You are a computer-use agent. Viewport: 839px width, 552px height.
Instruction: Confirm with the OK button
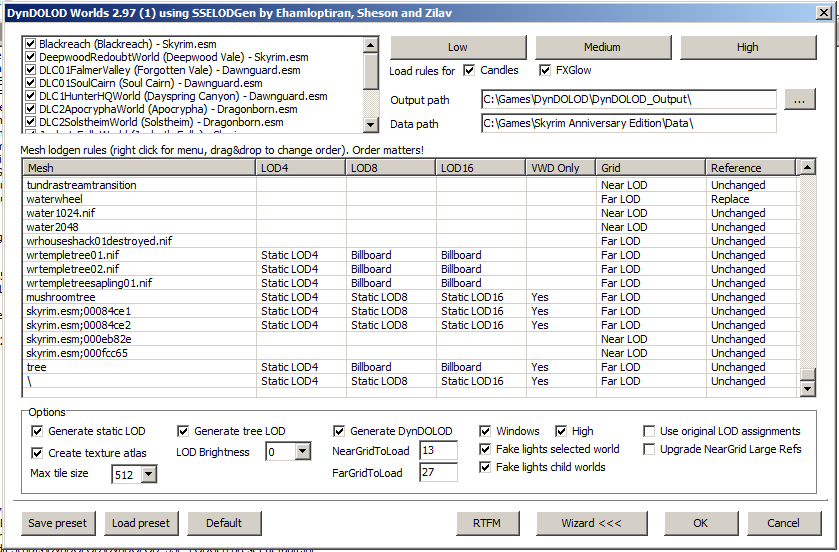click(x=701, y=523)
